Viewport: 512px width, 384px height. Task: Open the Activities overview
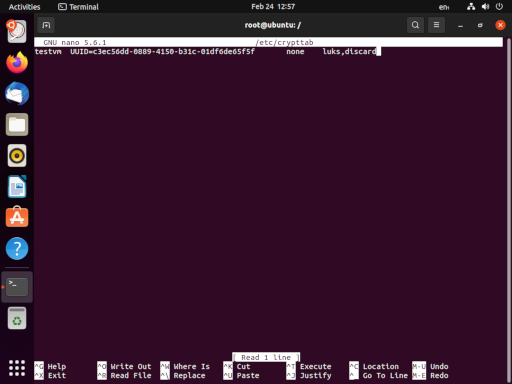point(24,7)
